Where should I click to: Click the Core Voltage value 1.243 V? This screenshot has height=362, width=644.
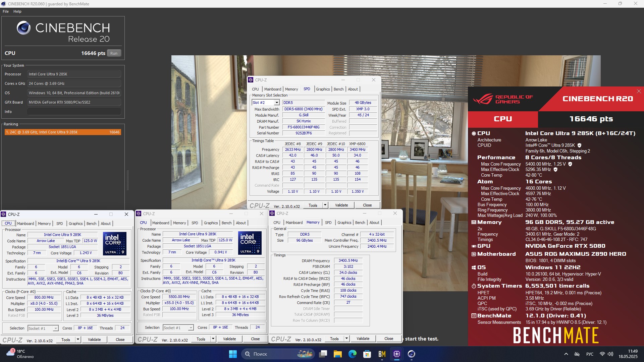pos(86,253)
